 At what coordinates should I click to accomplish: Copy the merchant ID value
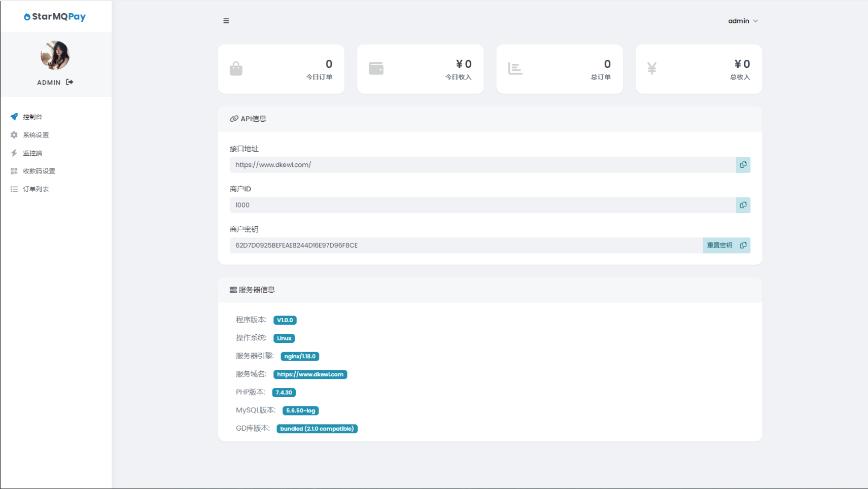click(x=743, y=205)
